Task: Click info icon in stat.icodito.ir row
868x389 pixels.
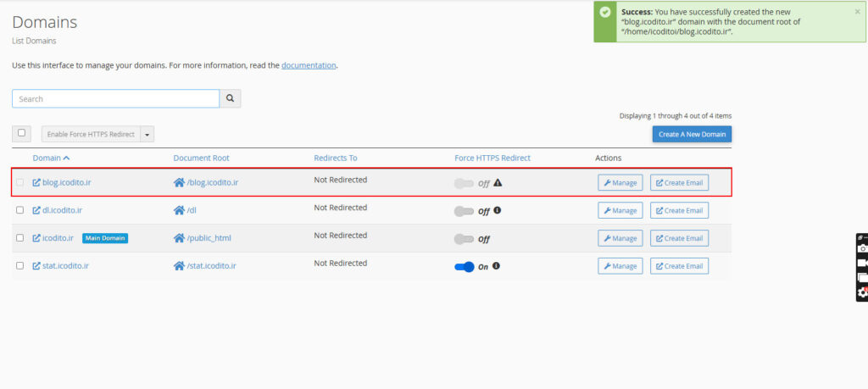Action: tap(496, 265)
